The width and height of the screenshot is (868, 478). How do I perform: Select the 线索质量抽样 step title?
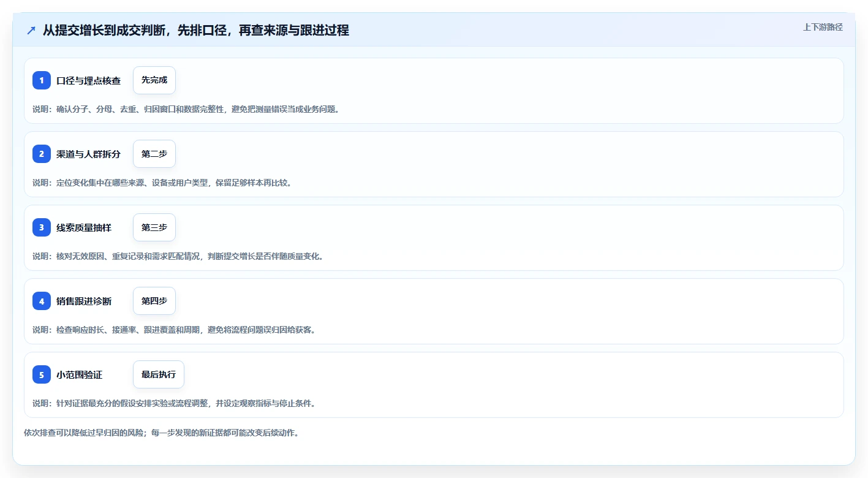(x=84, y=227)
